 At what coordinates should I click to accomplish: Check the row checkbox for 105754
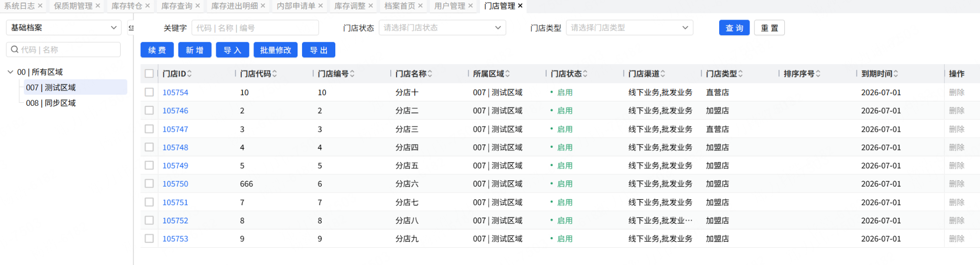point(150,92)
